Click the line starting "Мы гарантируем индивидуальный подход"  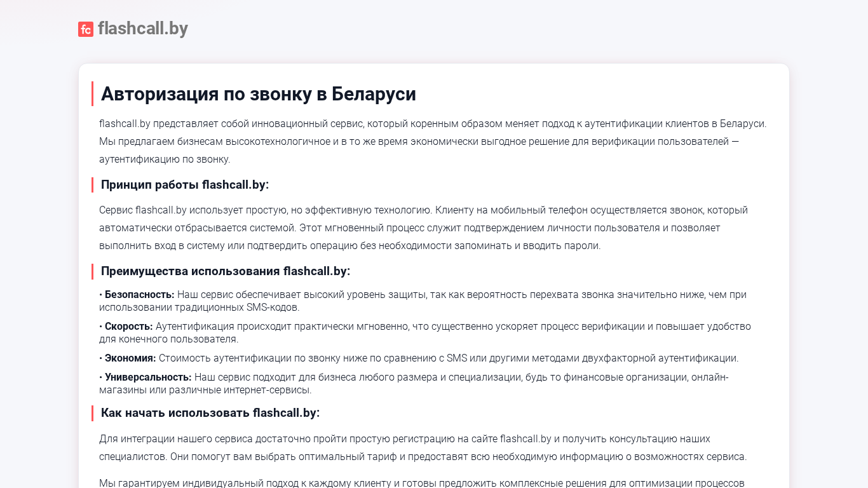point(422,483)
